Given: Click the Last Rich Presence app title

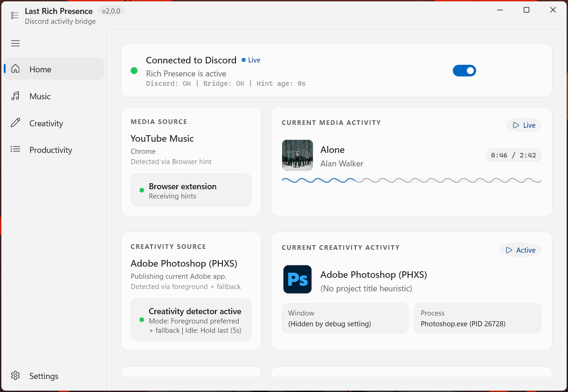Looking at the screenshot, I should click(x=59, y=11).
